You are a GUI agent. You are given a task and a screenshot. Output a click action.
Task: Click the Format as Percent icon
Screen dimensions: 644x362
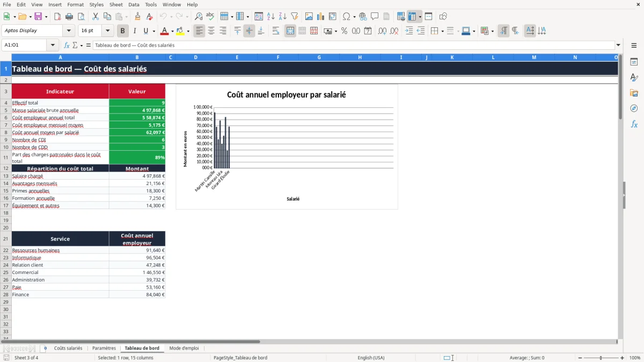[344, 31]
